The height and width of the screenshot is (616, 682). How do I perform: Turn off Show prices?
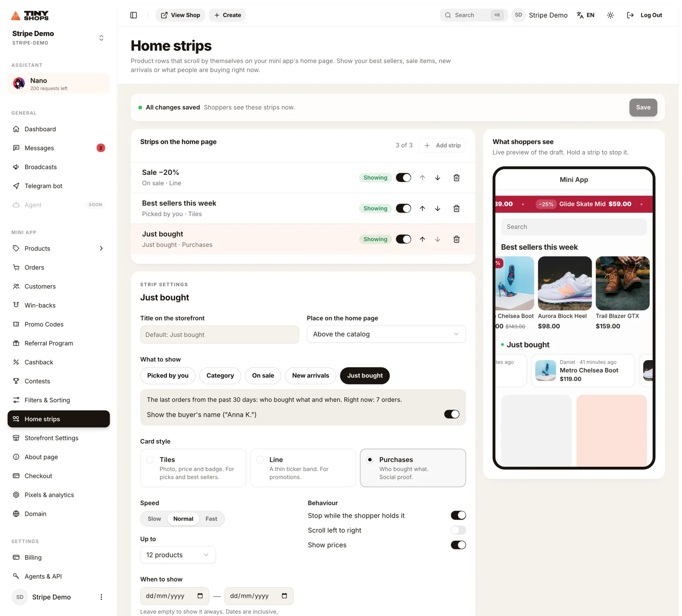coord(458,545)
